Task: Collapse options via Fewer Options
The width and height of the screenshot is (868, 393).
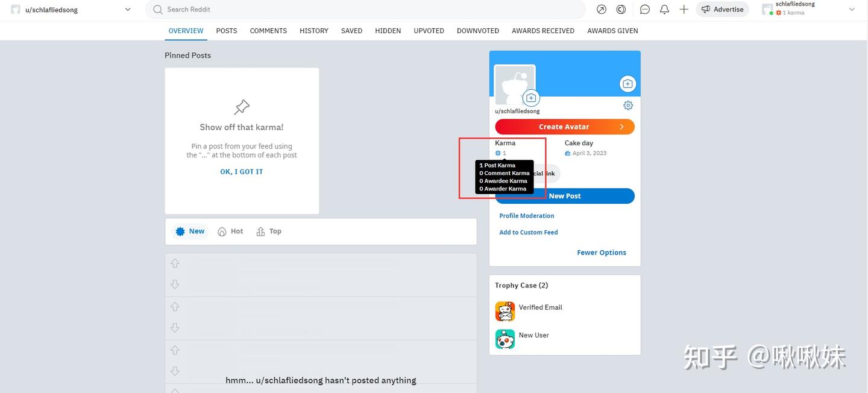Action: tap(601, 252)
